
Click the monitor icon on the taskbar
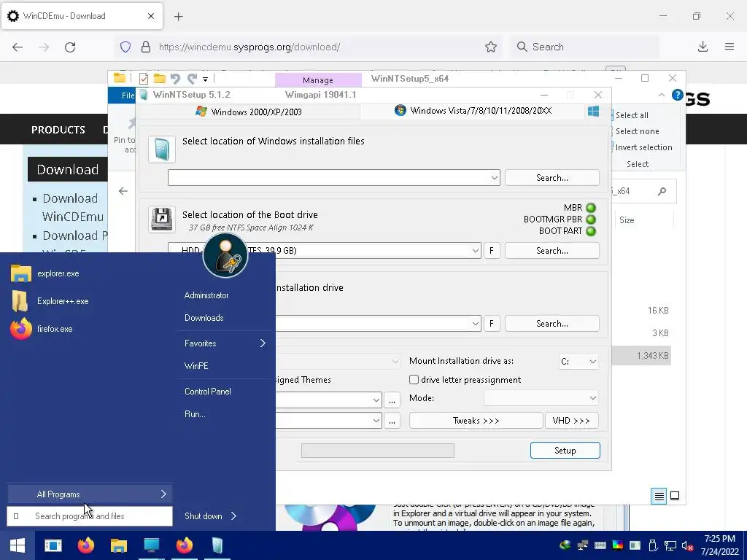[152, 545]
